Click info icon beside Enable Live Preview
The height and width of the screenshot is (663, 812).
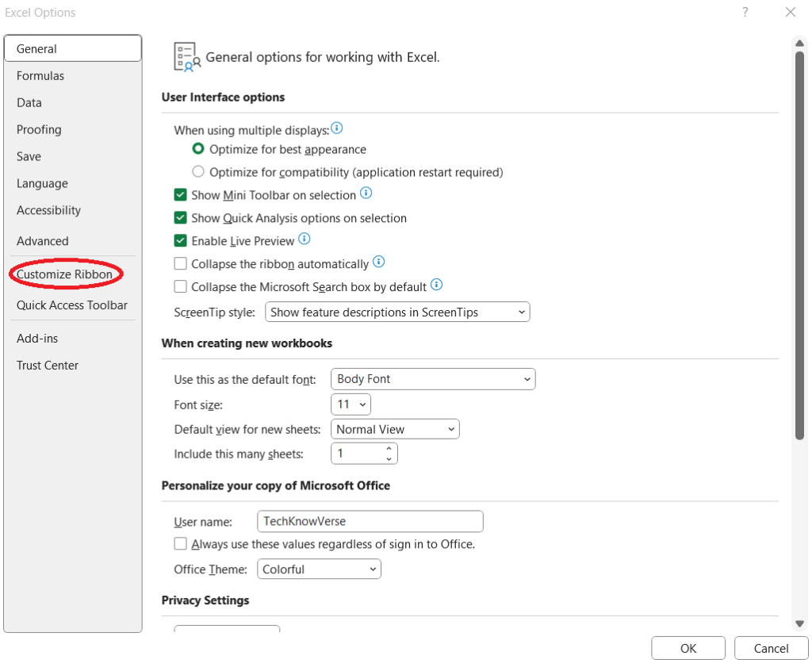(x=304, y=239)
